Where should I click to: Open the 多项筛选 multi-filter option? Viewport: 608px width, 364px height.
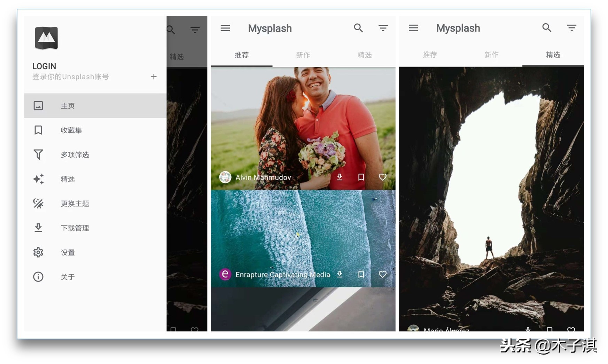(75, 155)
